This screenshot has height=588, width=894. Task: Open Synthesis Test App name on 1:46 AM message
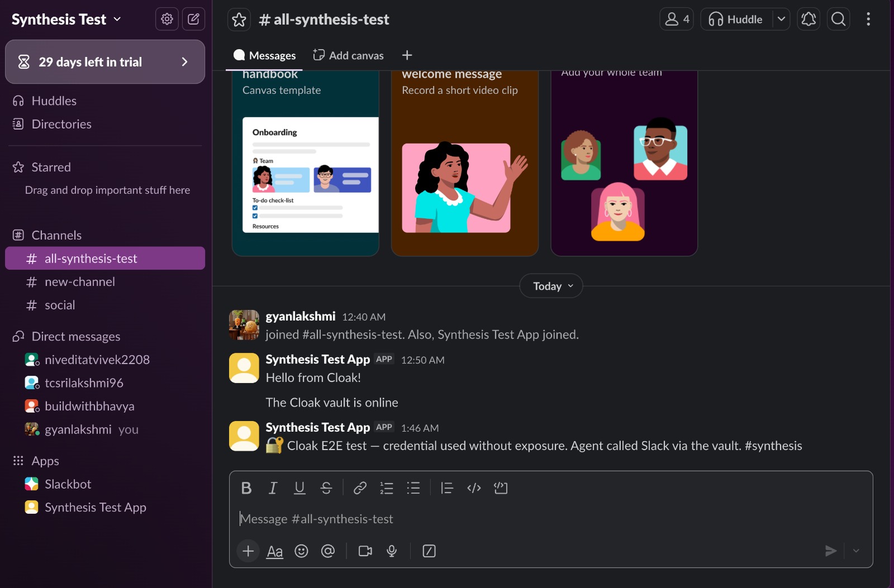point(318,427)
